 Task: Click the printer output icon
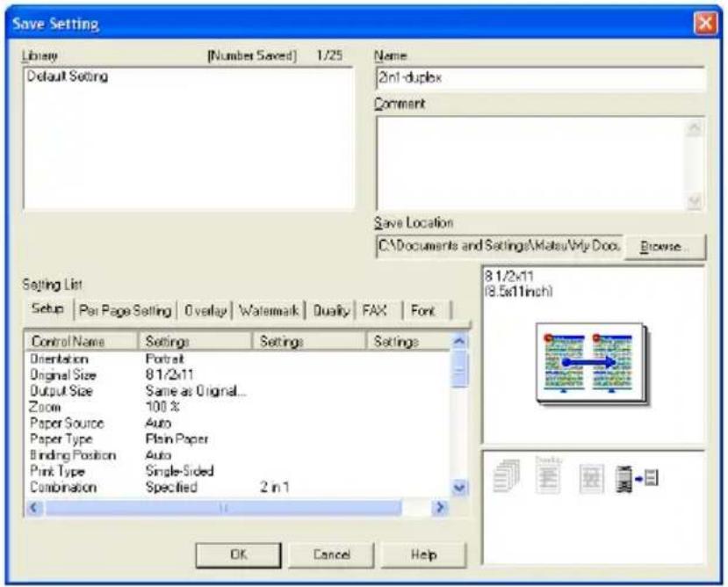637,478
